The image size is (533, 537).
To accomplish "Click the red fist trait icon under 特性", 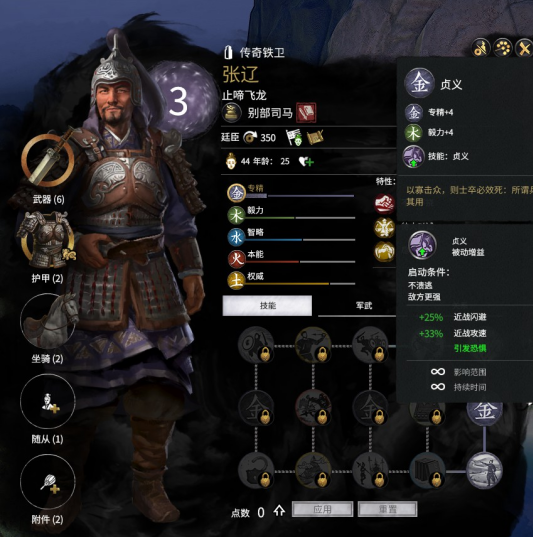I will [384, 203].
